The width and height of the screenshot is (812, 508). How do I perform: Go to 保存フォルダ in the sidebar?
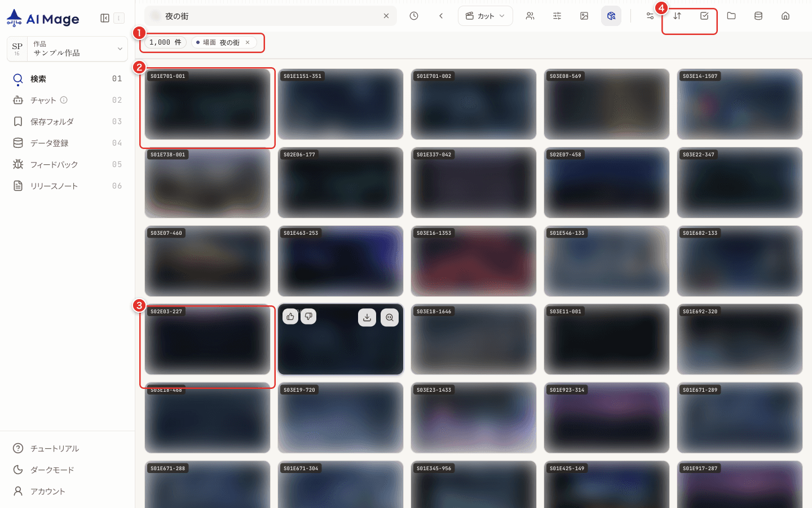click(x=67, y=122)
